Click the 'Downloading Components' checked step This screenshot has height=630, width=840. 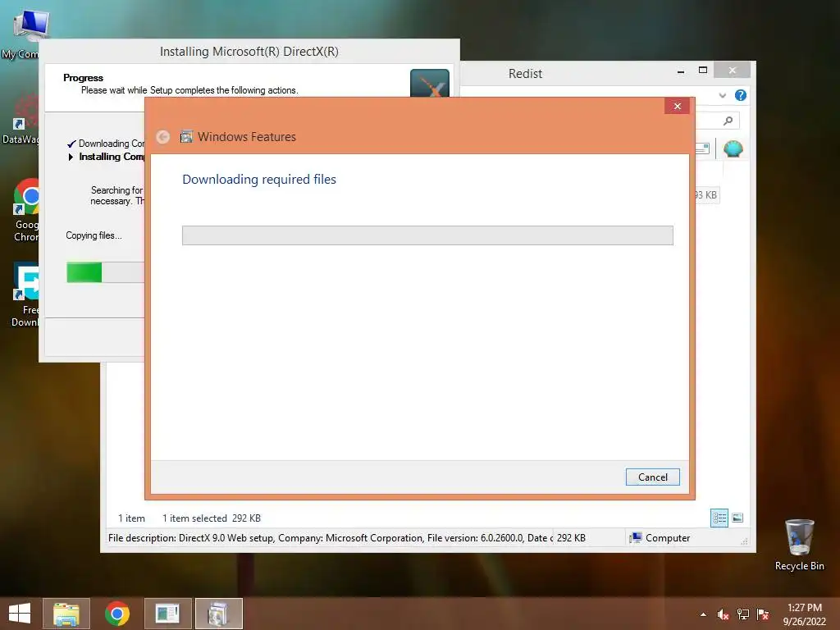point(112,144)
